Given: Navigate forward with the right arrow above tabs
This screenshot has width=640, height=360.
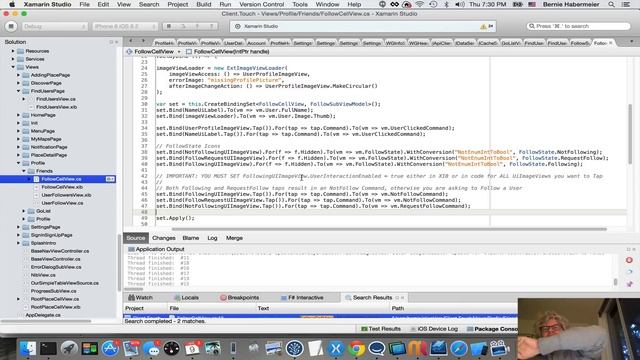Looking at the screenshot, I should 143,41.
